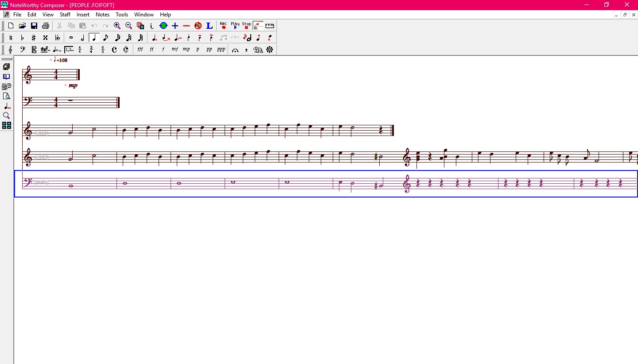Open the Help menu
Image resolution: width=638 pixels, height=364 pixels.
point(165,15)
